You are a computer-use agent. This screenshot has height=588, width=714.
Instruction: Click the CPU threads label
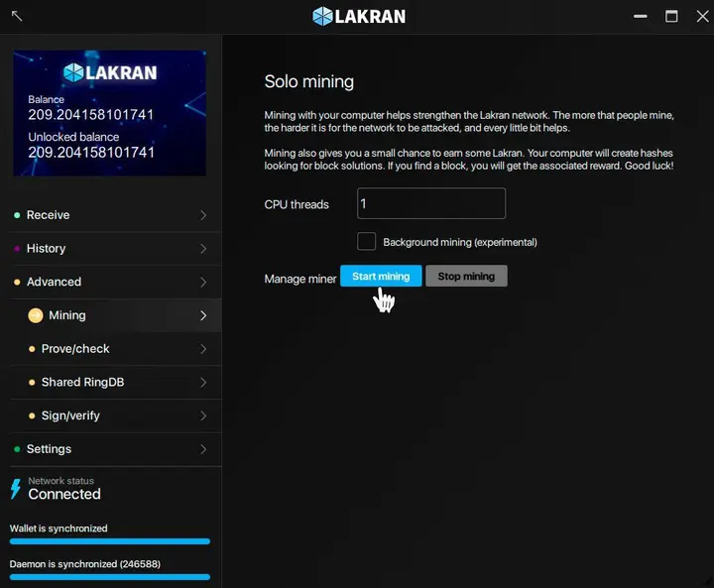[297, 204]
